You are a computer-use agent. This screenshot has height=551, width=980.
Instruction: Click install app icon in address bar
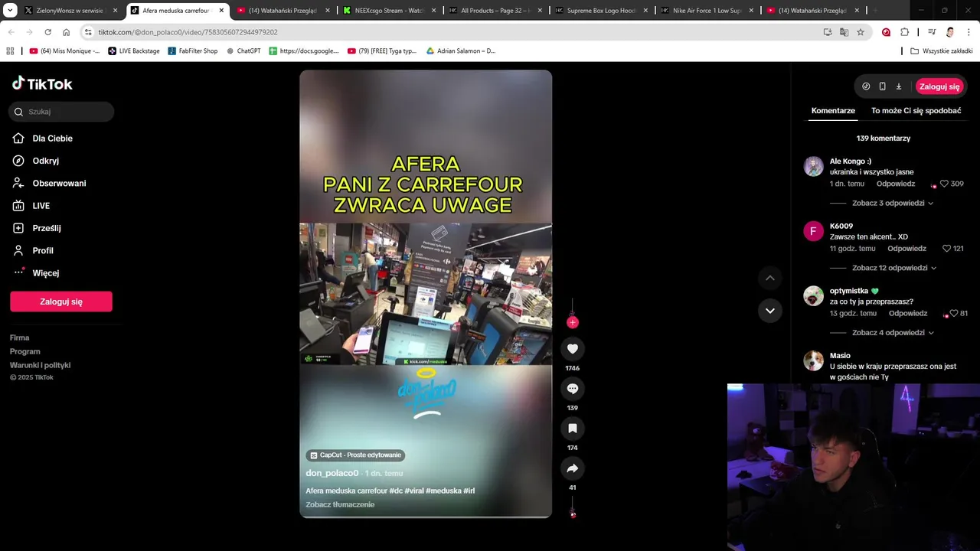pyautogui.click(x=828, y=32)
